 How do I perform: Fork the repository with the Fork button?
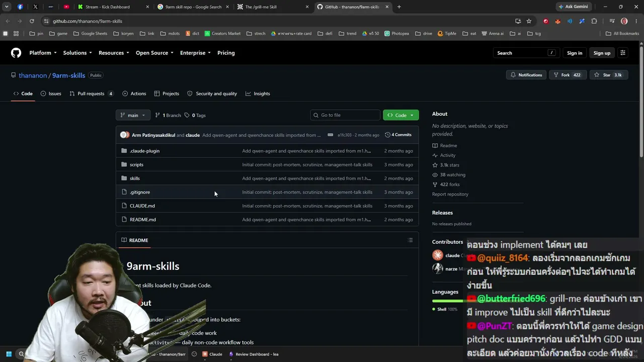[x=568, y=75]
